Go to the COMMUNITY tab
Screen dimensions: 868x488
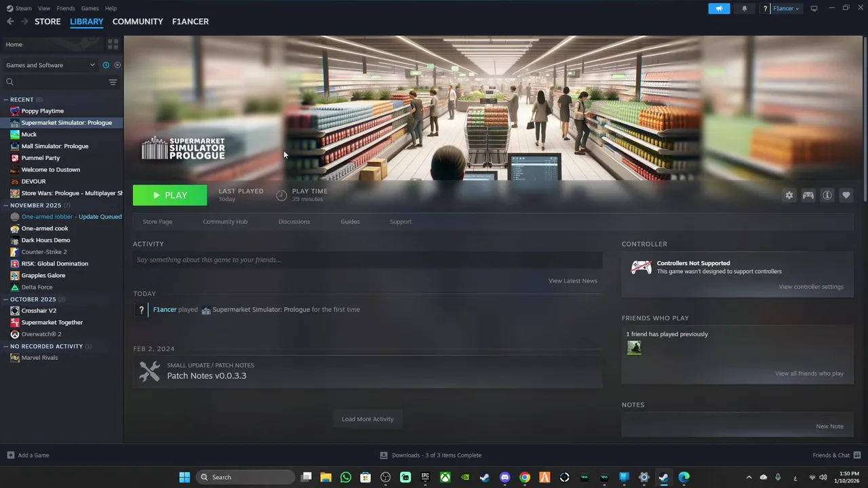(138, 22)
